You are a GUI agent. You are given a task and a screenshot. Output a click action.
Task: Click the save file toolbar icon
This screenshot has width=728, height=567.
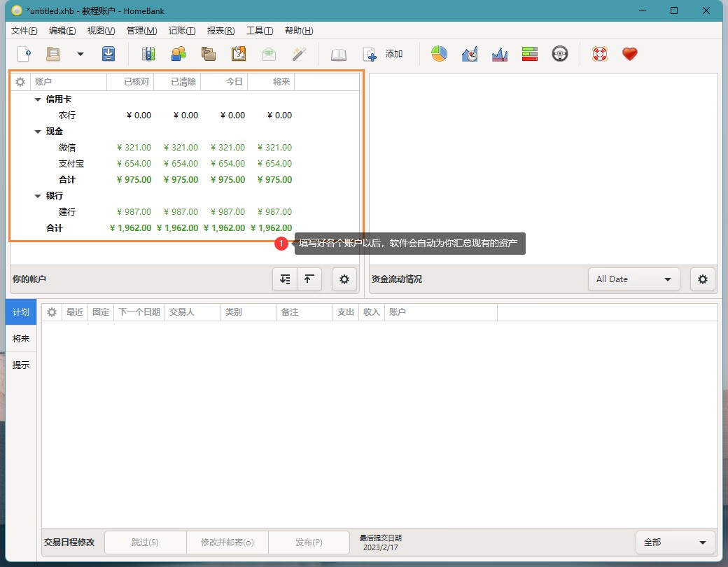(108, 54)
